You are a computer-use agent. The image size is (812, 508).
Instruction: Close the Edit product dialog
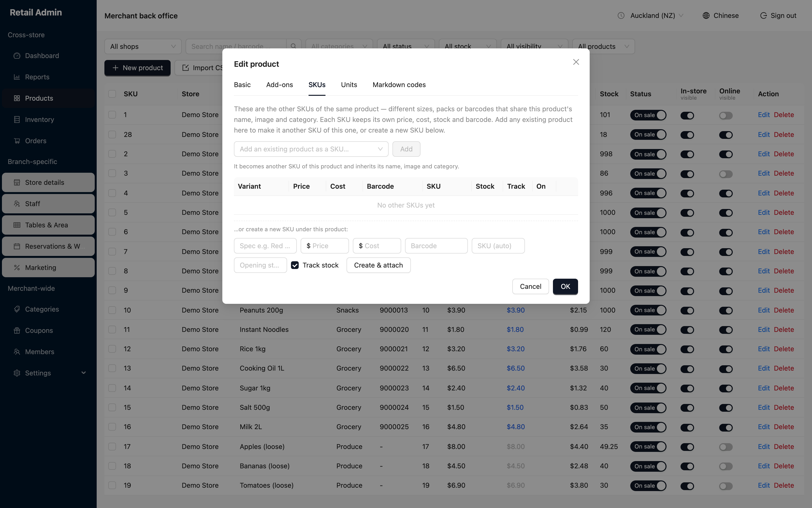pos(576,62)
